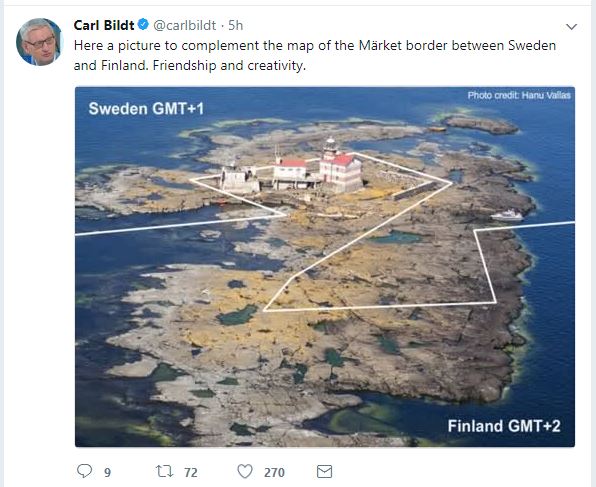Click the tweet text about Märket border
This screenshot has width=596, height=487.
[315, 56]
